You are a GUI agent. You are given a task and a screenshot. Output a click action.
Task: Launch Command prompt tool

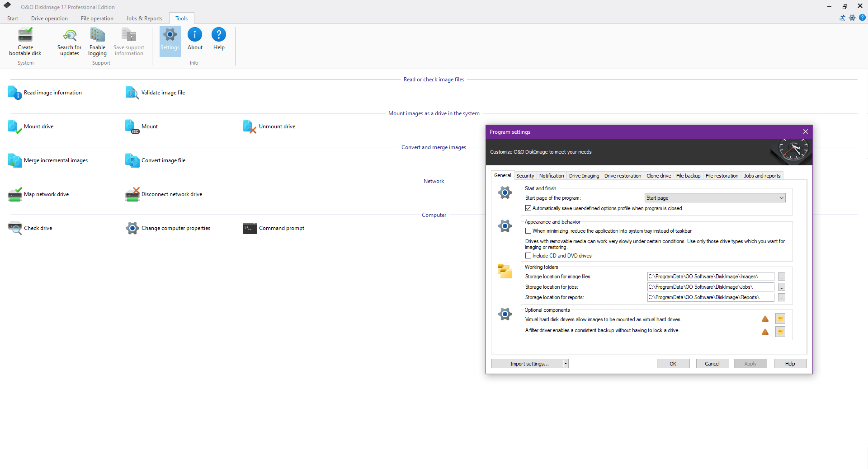[274, 228]
